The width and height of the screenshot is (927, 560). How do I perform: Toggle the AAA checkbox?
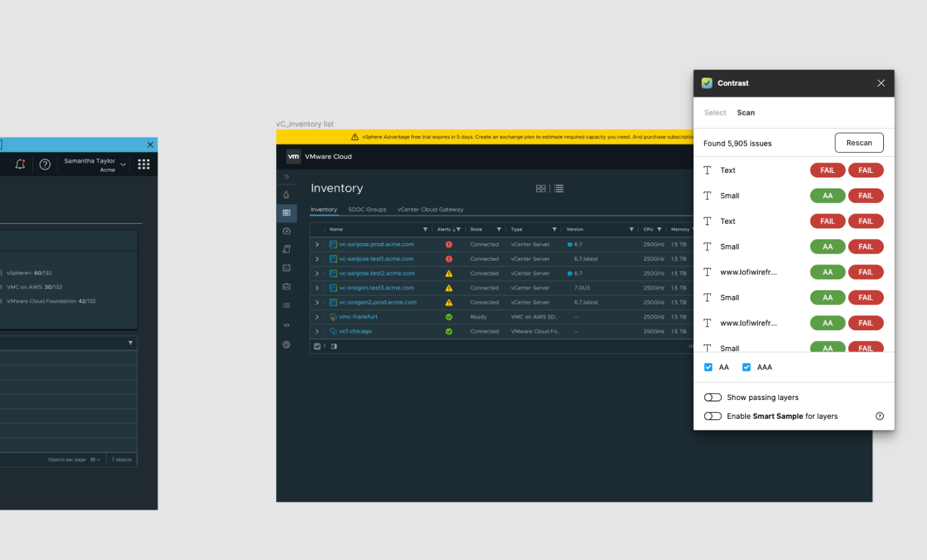(x=746, y=367)
